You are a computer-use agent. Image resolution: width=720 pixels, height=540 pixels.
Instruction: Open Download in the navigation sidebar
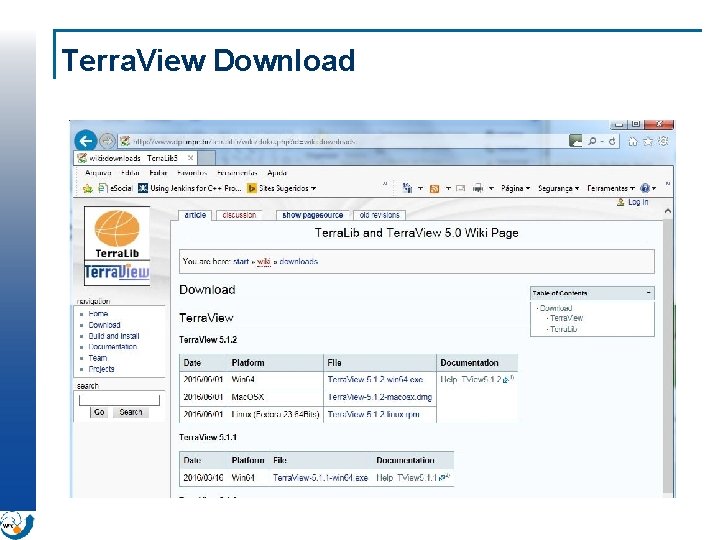[x=104, y=325]
